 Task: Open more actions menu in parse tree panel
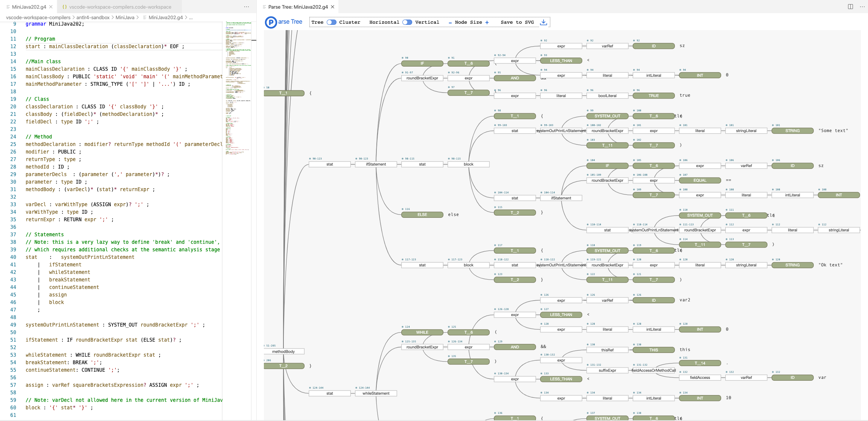pyautogui.click(x=862, y=7)
